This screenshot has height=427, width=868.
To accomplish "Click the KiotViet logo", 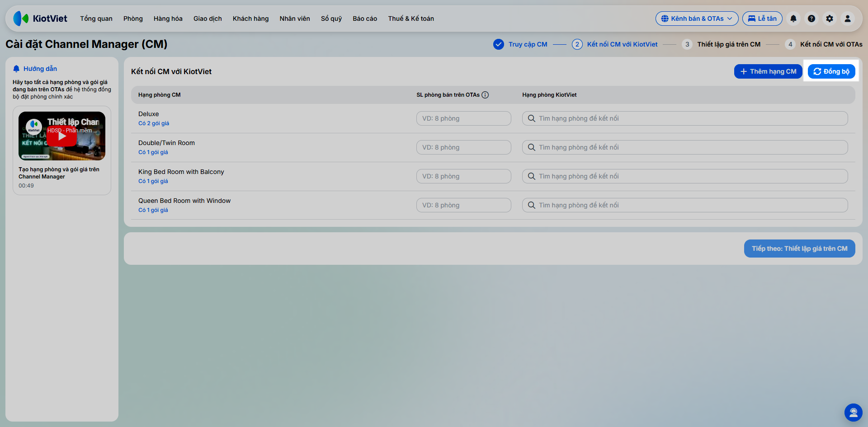I will point(40,19).
